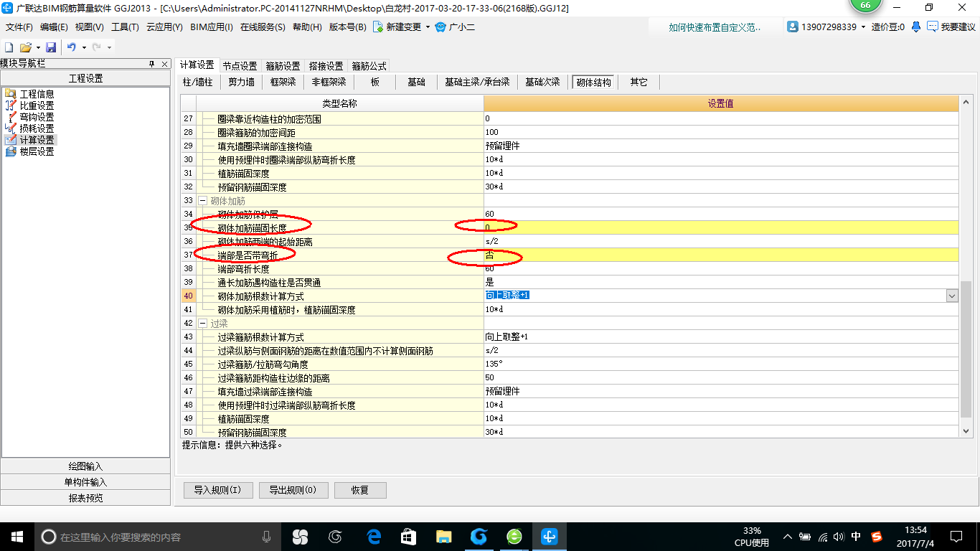Select the 框架梁 component tab
Image resolution: width=980 pixels, height=551 pixels.
pos(283,82)
